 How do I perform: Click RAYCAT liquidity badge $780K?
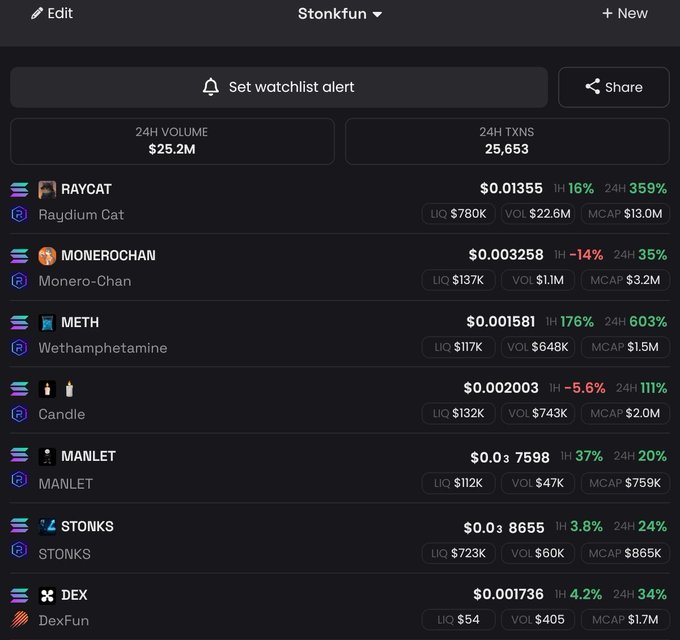458,214
